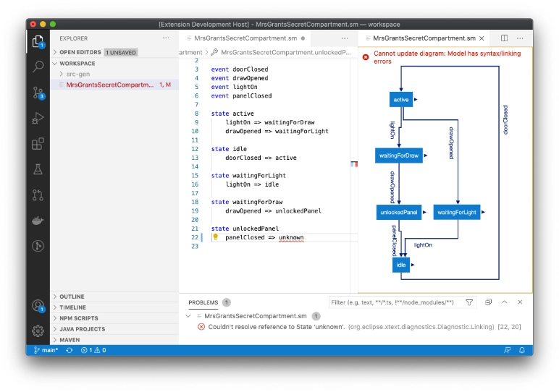This screenshot has height=392, width=559.
Task: Open the feedback icon in status bar
Action: [x=507, y=350]
